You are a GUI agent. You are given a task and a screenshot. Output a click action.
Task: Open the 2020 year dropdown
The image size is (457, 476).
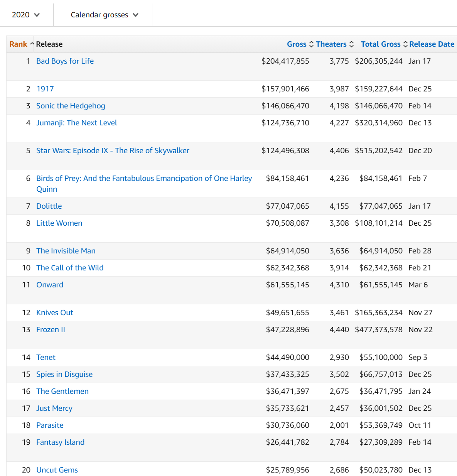[x=25, y=15]
